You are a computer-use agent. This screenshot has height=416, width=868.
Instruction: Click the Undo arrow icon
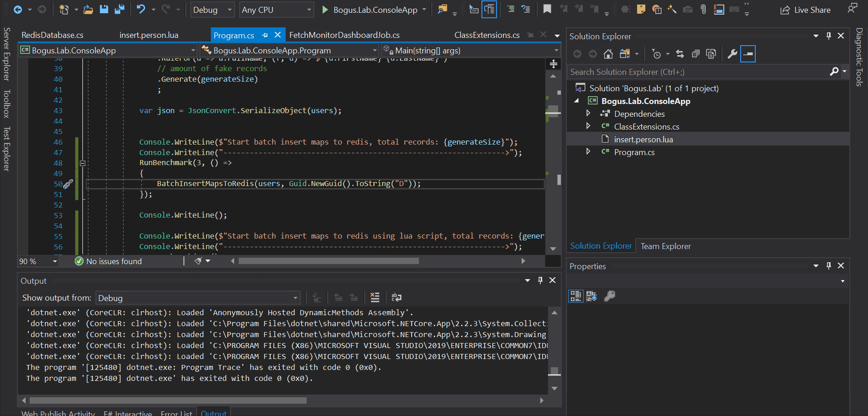(141, 10)
